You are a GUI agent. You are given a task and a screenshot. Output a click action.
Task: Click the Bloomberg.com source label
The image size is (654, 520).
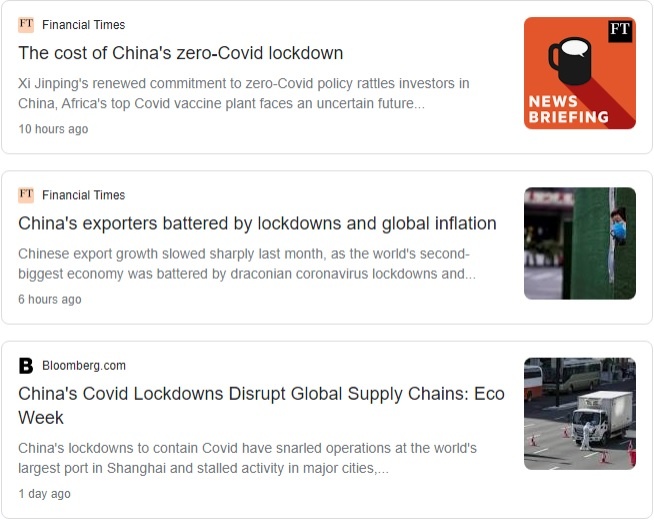point(84,366)
